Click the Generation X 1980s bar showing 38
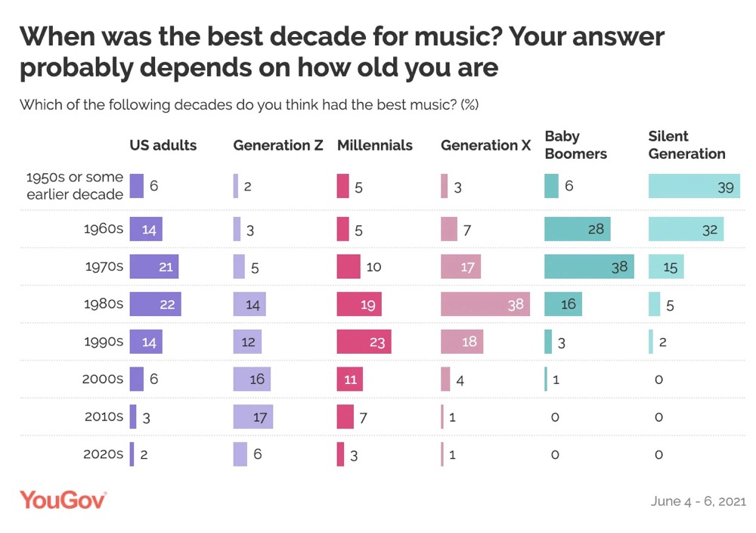The image size is (756, 533). 485,303
